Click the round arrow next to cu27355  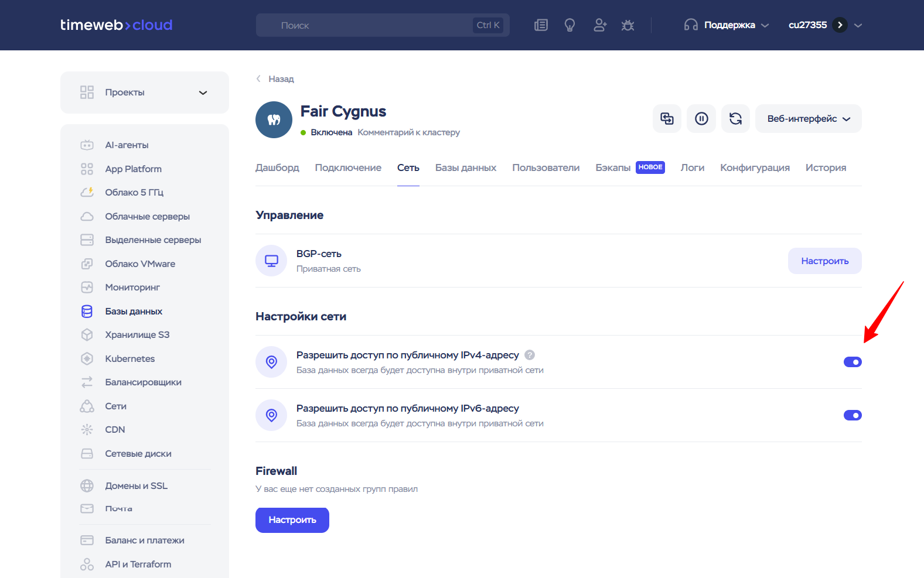(840, 25)
